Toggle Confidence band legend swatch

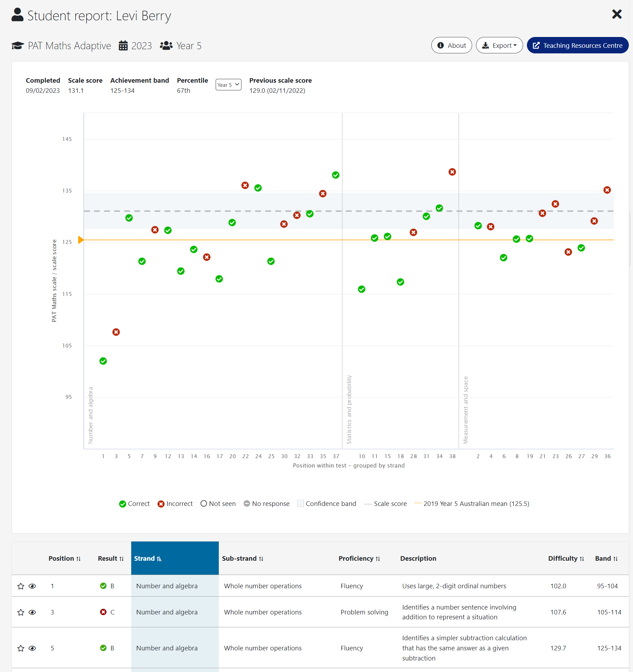300,503
